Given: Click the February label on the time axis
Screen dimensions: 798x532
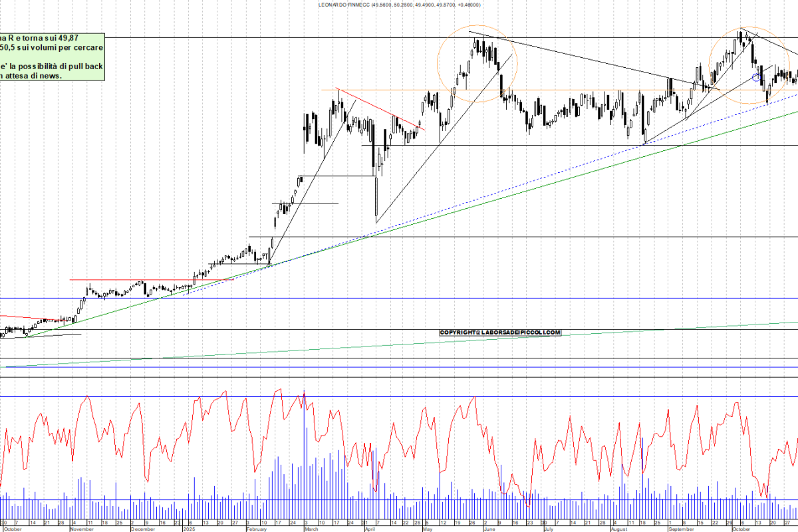Looking at the screenshot, I should (x=256, y=529).
